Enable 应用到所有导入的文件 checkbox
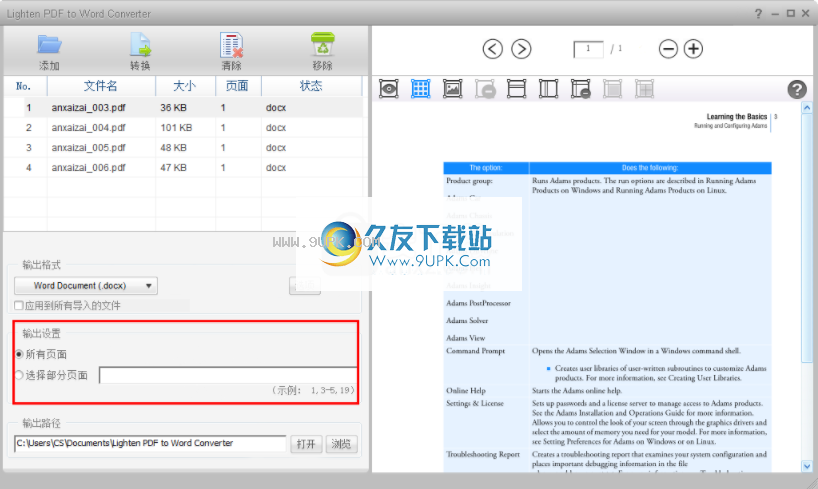This screenshot has width=818, height=489. [x=19, y=305]
